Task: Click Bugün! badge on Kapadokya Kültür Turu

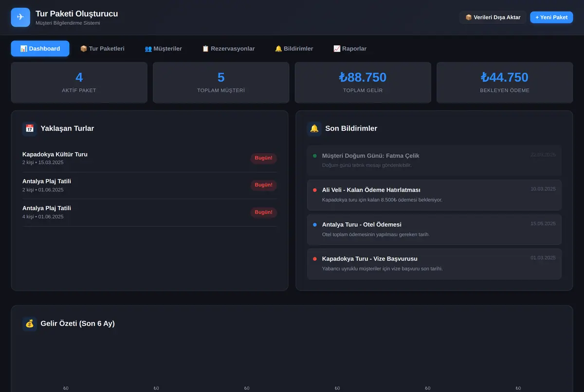Action: pos(264,158)
